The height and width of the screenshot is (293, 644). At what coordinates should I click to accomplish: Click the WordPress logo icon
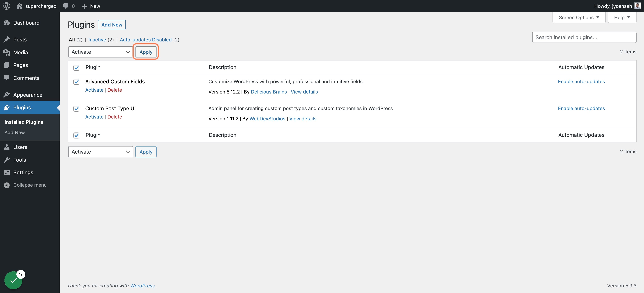coord(6,6)
